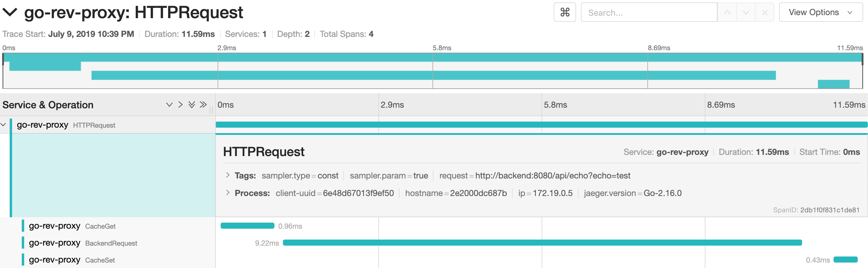Image resolution: width=868 pixels, height=268 pixels.
Task: Click the minimap BackendRequest span bar
Action: tap(434, 75)
